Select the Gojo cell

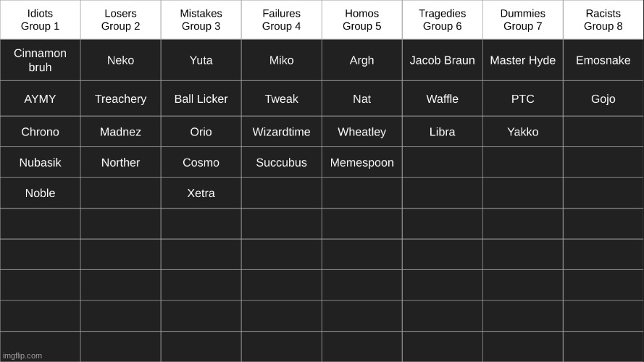point(603,98)
